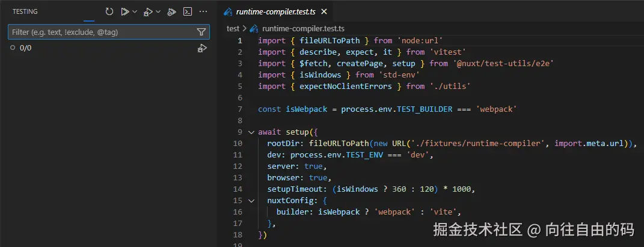
Task: Collapse the await setup block at line 9
Action: click(x=251, y=132)
